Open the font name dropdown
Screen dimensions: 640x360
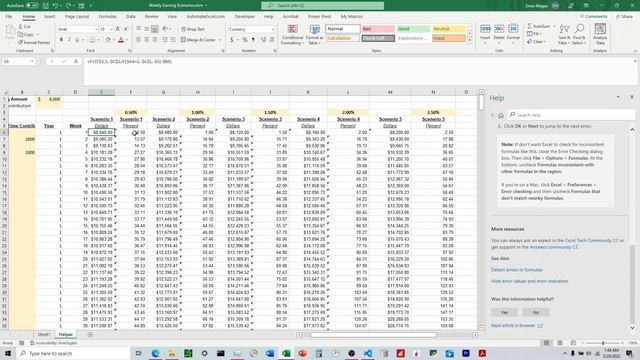[x=96, y=29]
